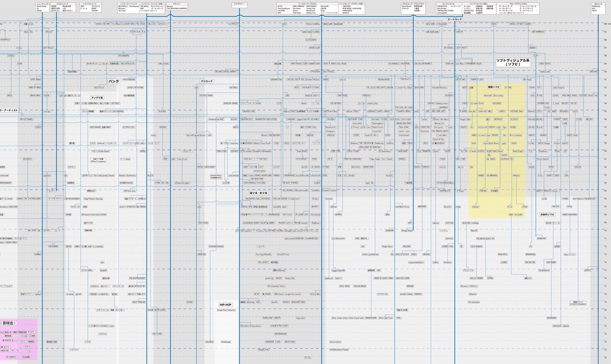Click THE MAD CAPSULE MARKETS node
The height and width of the screenshot is (364, 611).
click(226, 72)
